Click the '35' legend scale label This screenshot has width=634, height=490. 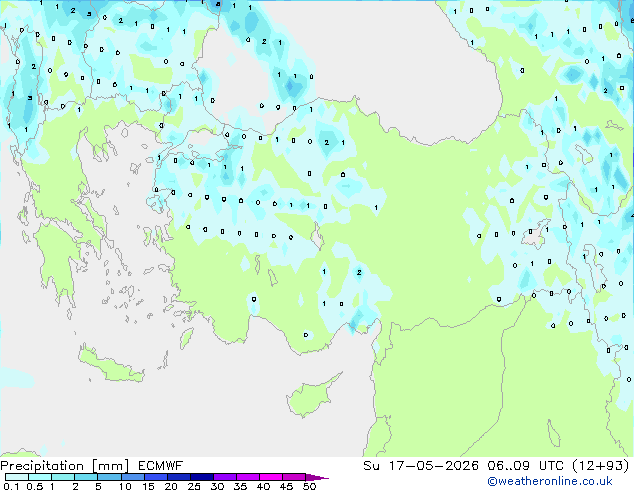(240, 486)
